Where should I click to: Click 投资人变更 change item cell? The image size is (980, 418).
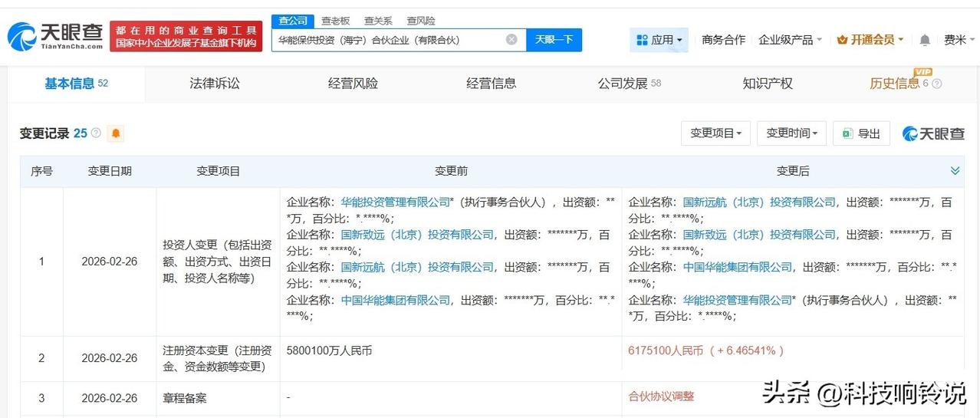pos(218,262)
